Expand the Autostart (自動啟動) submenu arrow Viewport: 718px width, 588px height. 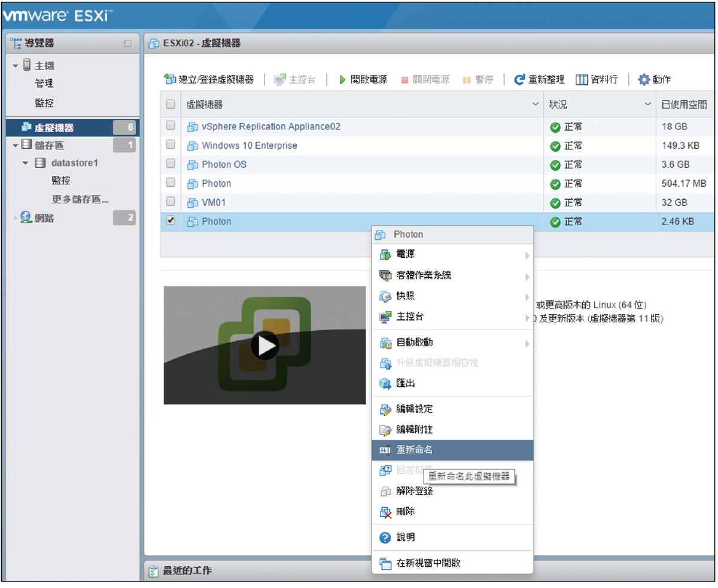coord(528,343)
